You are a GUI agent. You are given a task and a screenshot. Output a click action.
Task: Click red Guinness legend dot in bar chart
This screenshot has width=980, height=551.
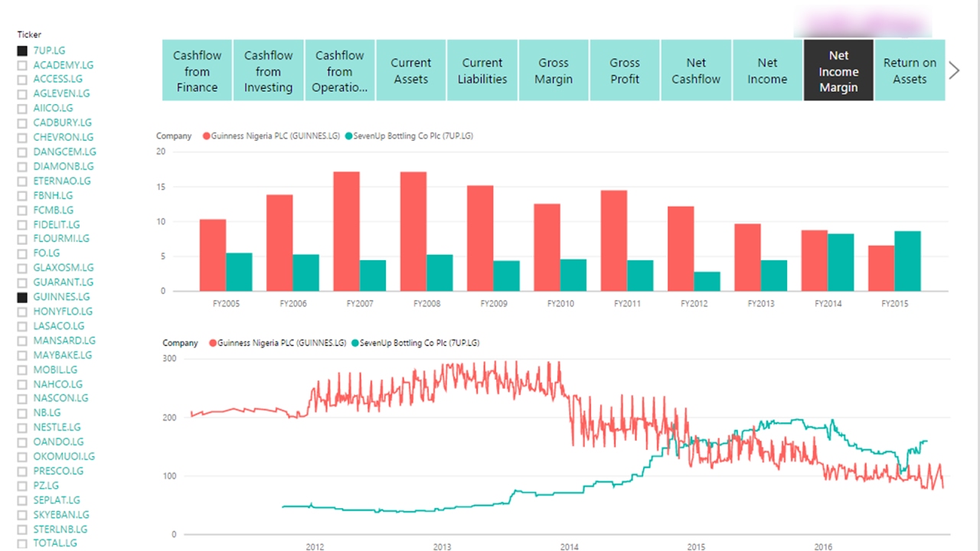(207, 136)
